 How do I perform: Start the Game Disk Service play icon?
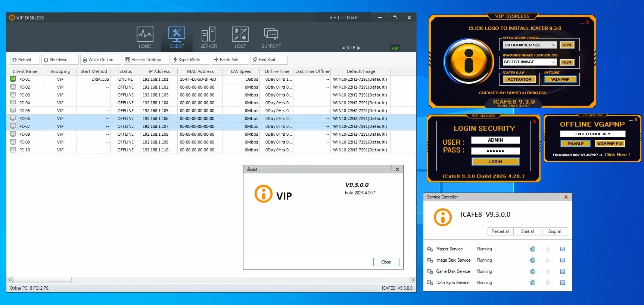(548, 271)
